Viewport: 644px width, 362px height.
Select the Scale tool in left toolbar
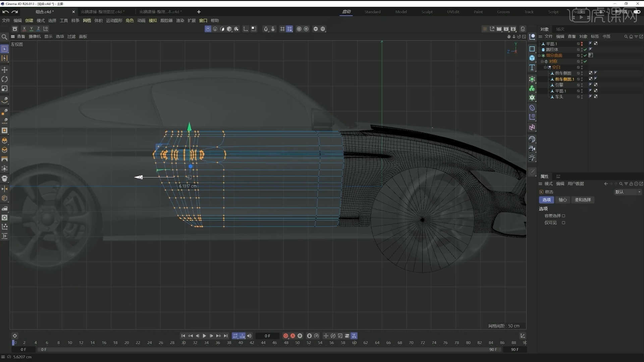pyautogui.click(x=5, y=88)
